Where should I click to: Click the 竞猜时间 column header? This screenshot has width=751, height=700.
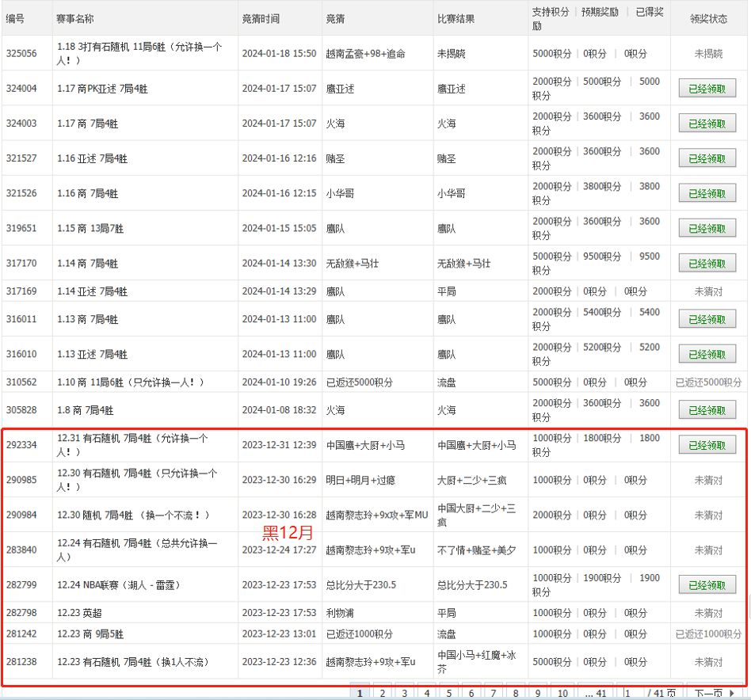(261, 18)
